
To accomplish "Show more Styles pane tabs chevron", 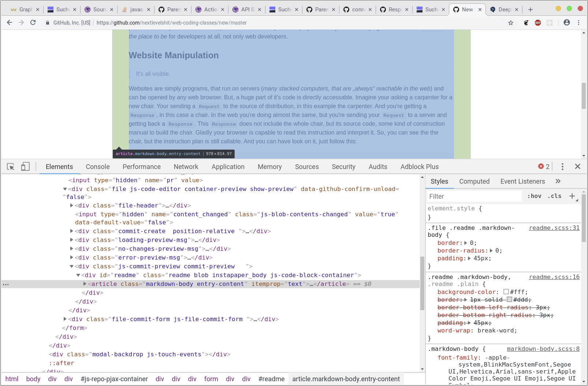I will click(558, 181).
